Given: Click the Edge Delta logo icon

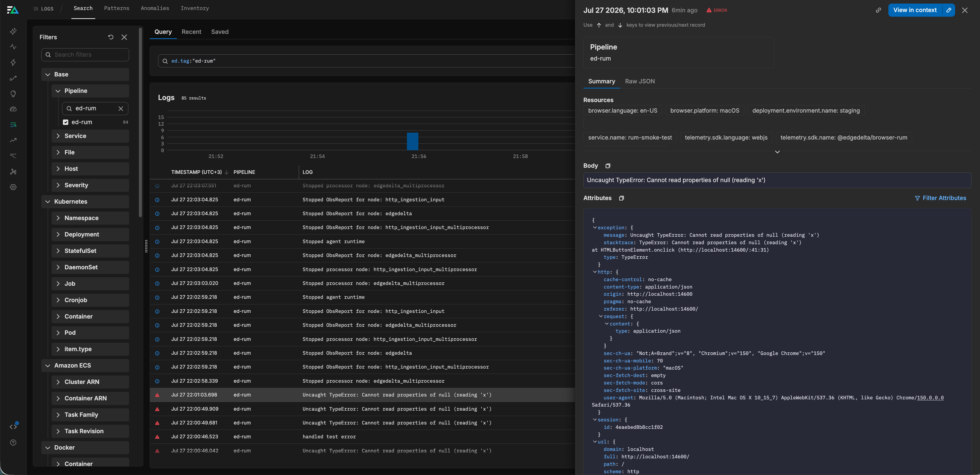Looking at the screenshot, I should [x=13, y=10].
